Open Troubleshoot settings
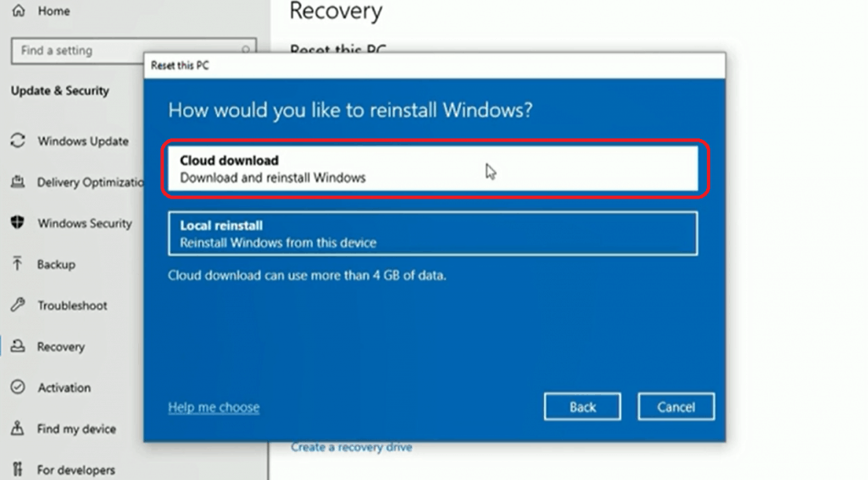Image resolution: width=868 pixels, height=480 pixels. pos(72,305)
